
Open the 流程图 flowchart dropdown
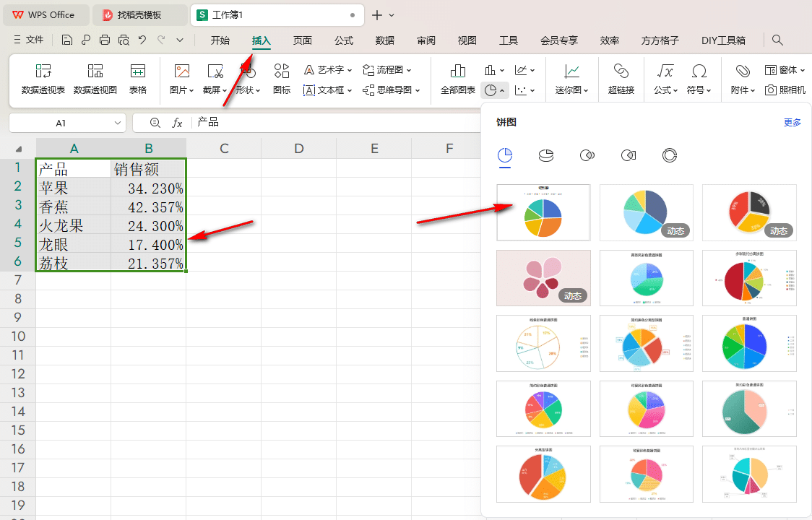point(386,69)
